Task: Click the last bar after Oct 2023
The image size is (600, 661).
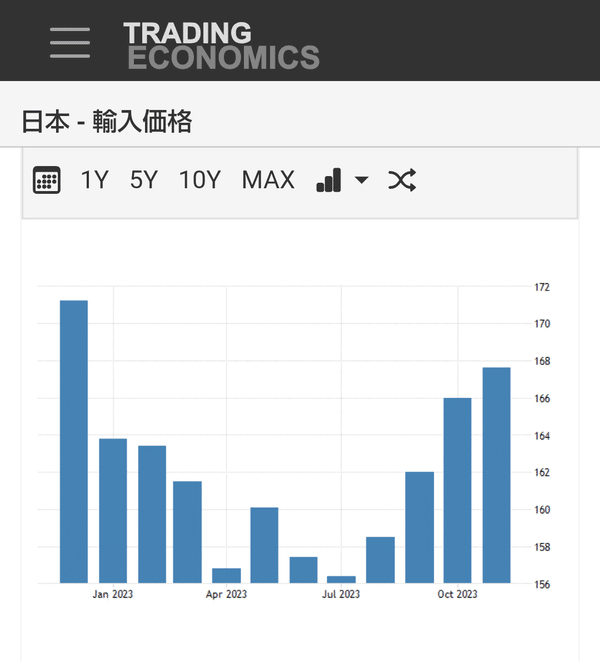Action: [496, 476]
